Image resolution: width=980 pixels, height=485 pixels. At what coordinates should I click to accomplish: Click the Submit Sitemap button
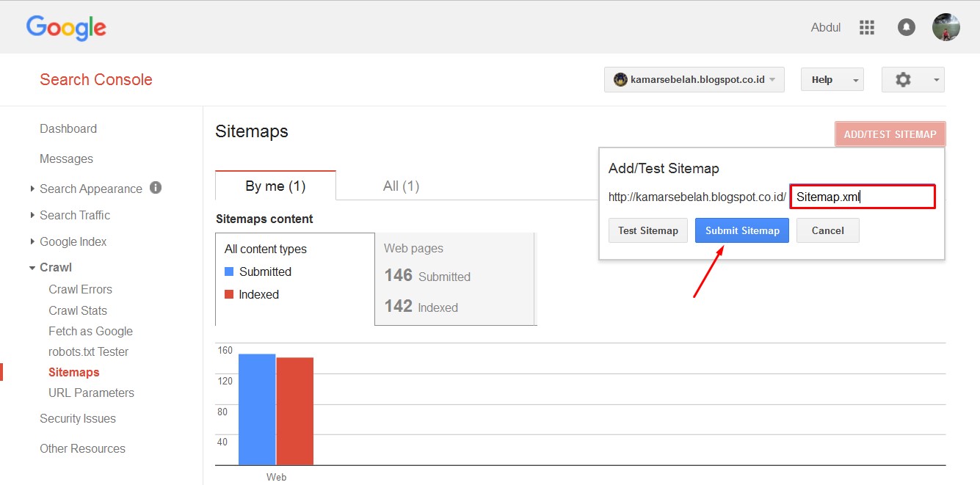pyautogui.click(x=742, y=230)
